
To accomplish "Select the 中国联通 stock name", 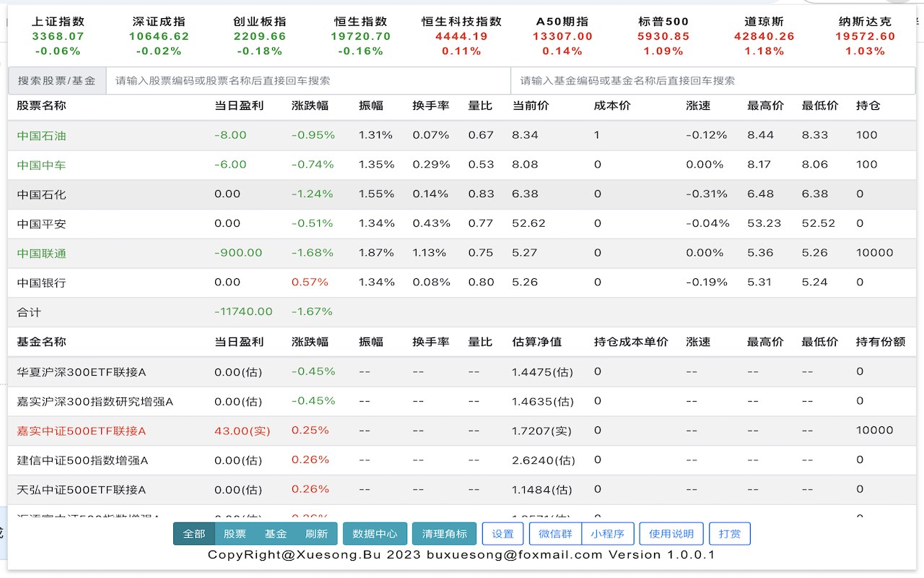I will (41, 253).
